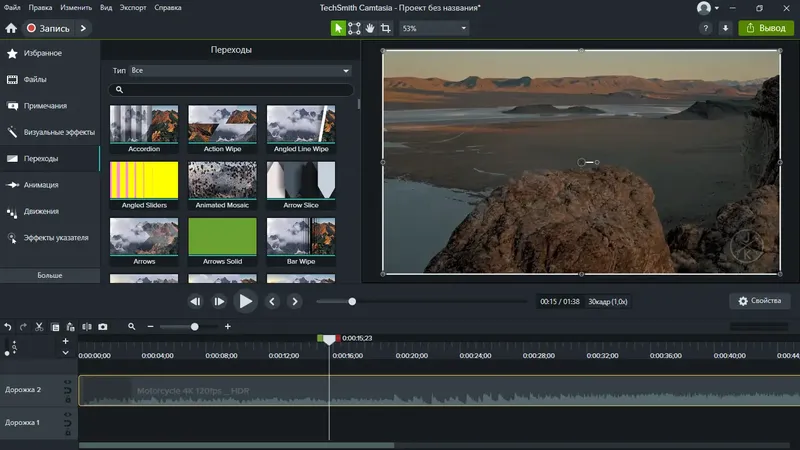The height and width of the screenshot is (450, 800).
Task: Select the Crop tool in canvas toolbar
Action: (385, 29)
